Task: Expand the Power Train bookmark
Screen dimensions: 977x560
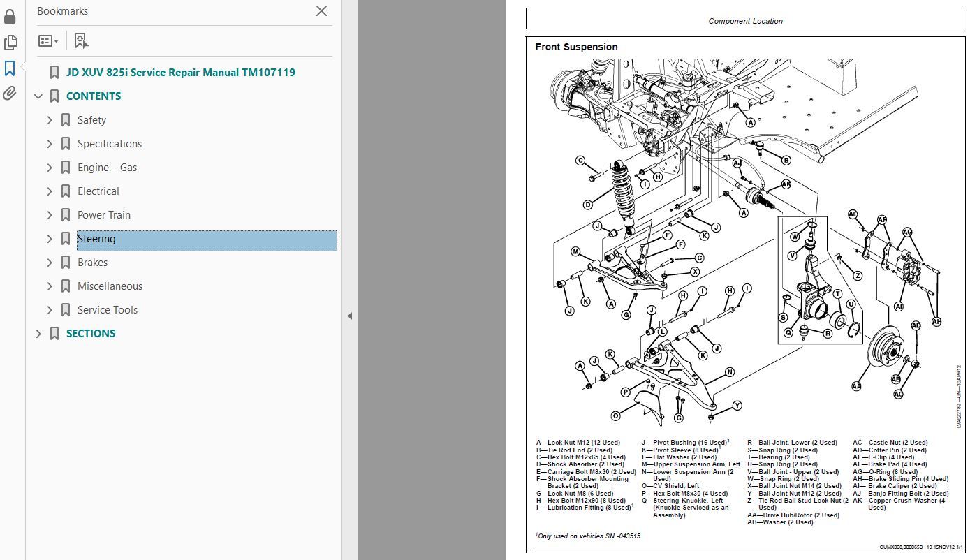Action: pos(50,215)
